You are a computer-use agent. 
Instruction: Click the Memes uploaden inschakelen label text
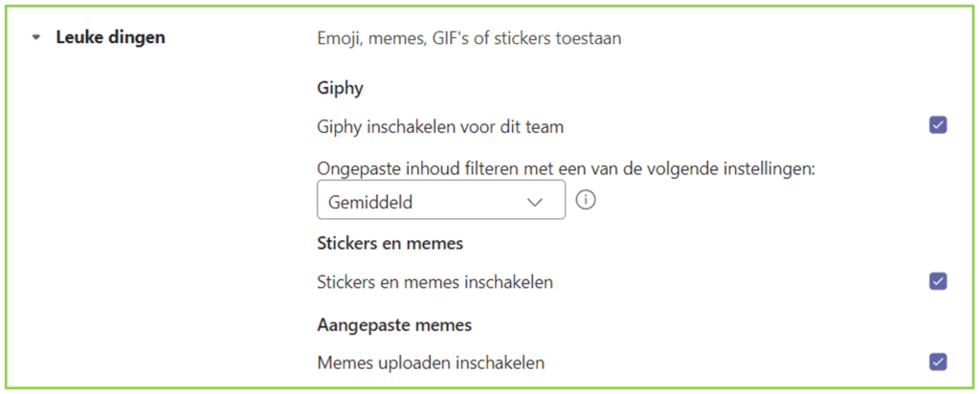[432, 362]
